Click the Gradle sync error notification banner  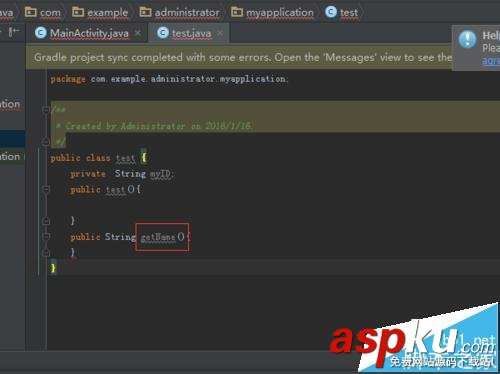239,57
